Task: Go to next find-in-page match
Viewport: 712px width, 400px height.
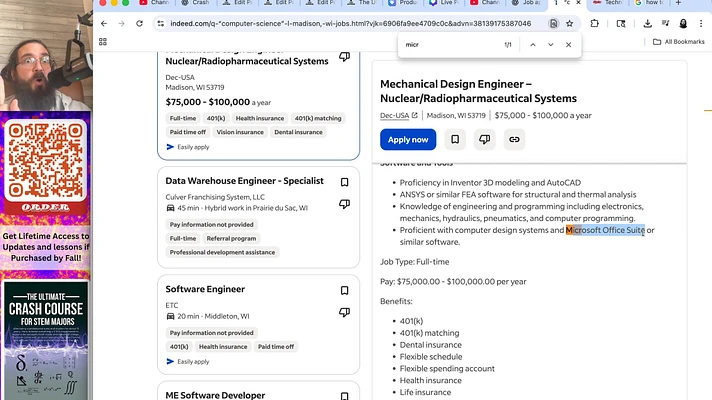Action: pyautogui.click(x=550, y=45)
